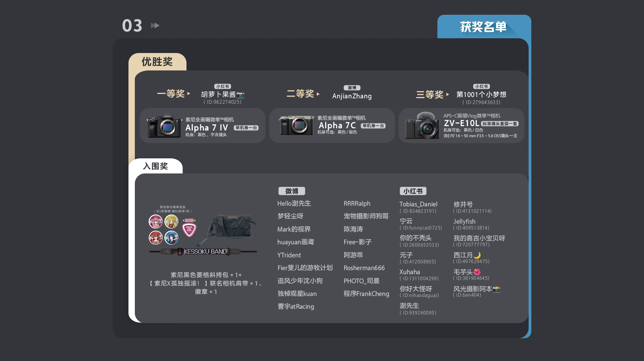
Task: Click 曹宇atRacing entry
Action: (x=296, y=307)
